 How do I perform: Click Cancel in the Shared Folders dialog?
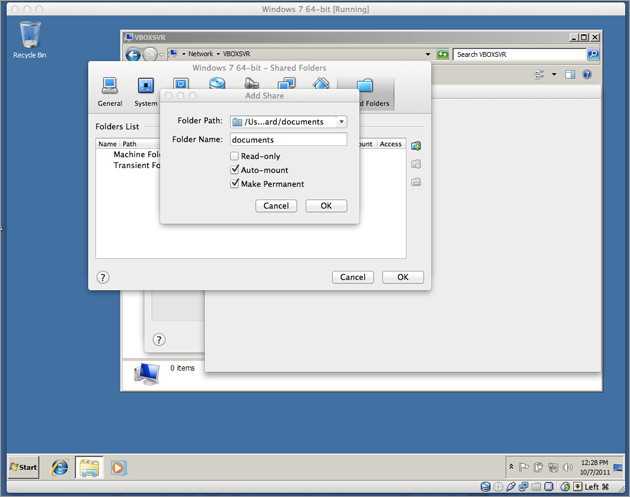point(353,277)
